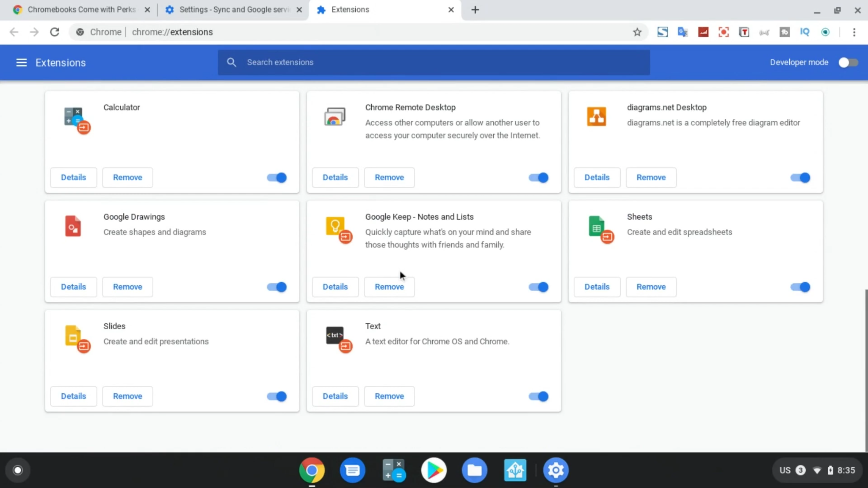
Task: Click the green circle extension icon
Action: click(x=825, y=32)
